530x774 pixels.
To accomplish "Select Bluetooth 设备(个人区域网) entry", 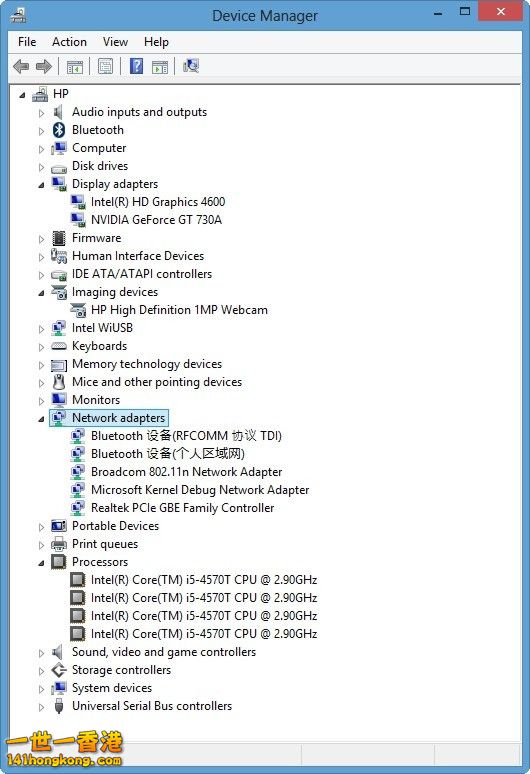I will tap(168, 454).
